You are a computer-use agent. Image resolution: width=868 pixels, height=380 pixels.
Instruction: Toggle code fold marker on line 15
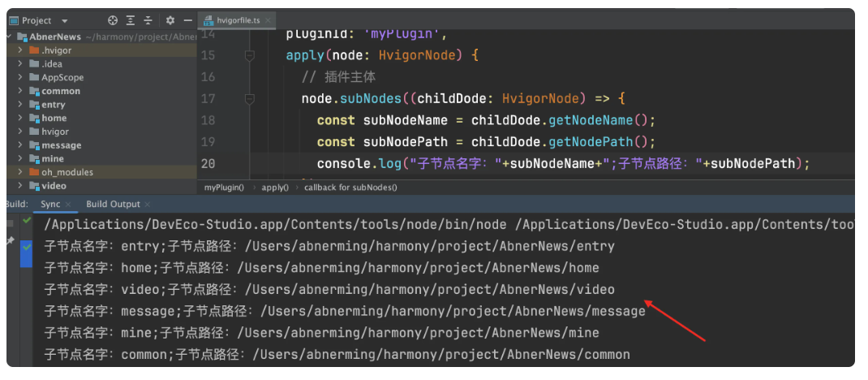[x=249, y=55]
